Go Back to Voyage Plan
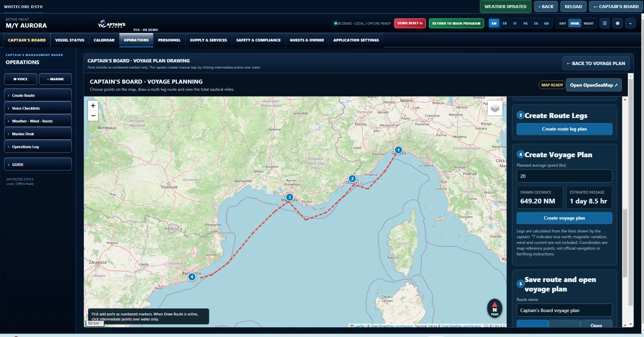This screenshot has height=337, width=644. 596,63
